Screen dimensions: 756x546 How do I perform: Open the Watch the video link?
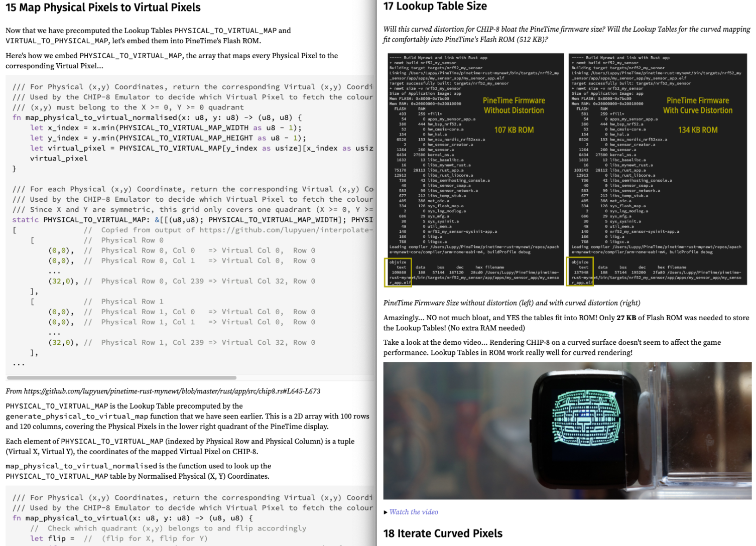(414, 512)
